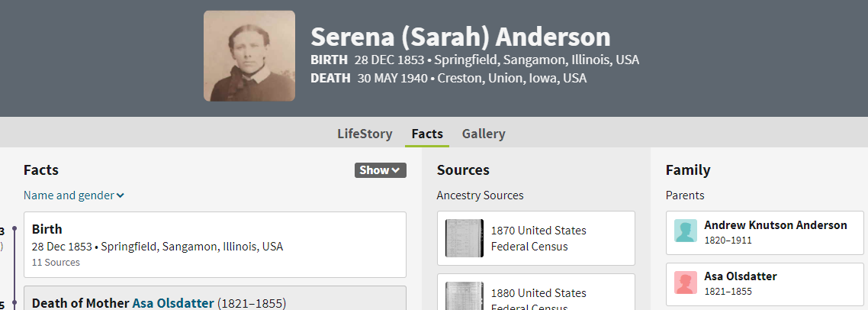Open 1870 Federal Census record thumbnail
This screenshot has width=868, height=310.
point(464,238)
